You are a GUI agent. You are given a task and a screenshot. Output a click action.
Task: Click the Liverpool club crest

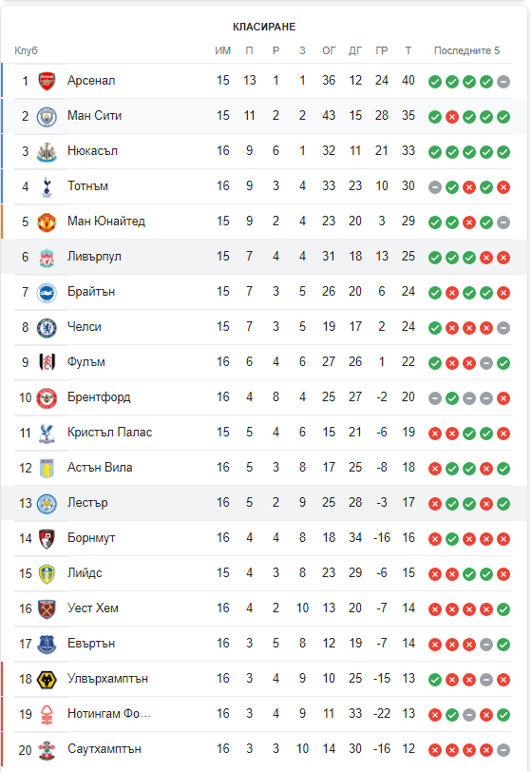47,257
